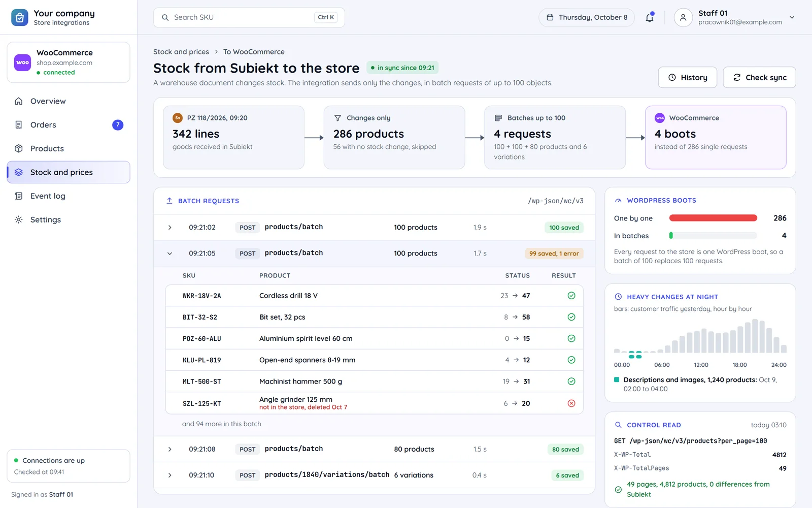
Task: Focus the Search SKU input field
Action: pos(249,17)
